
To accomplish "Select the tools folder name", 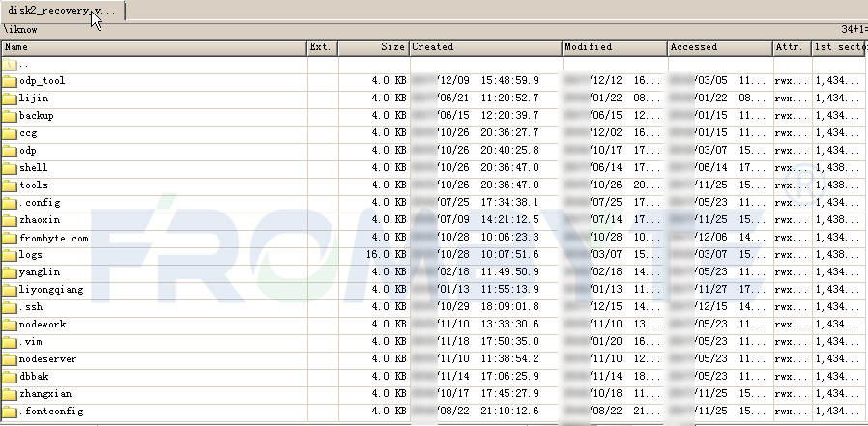I will click(x=33, y=185).
